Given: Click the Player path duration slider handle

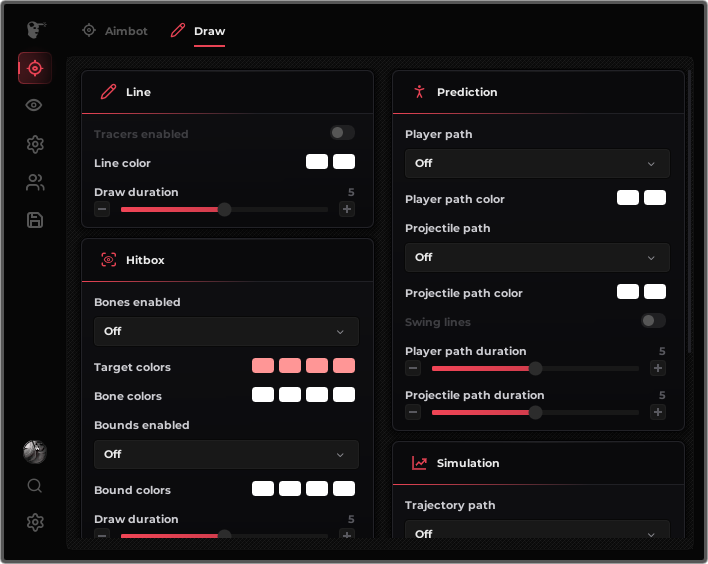Looking at the screenshot, I should click(x=536, y=368).
